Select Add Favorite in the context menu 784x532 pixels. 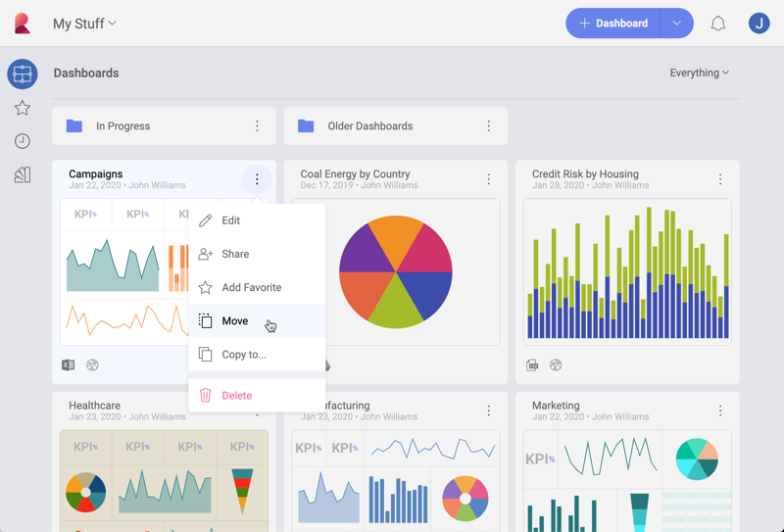(x=251, y=288)
